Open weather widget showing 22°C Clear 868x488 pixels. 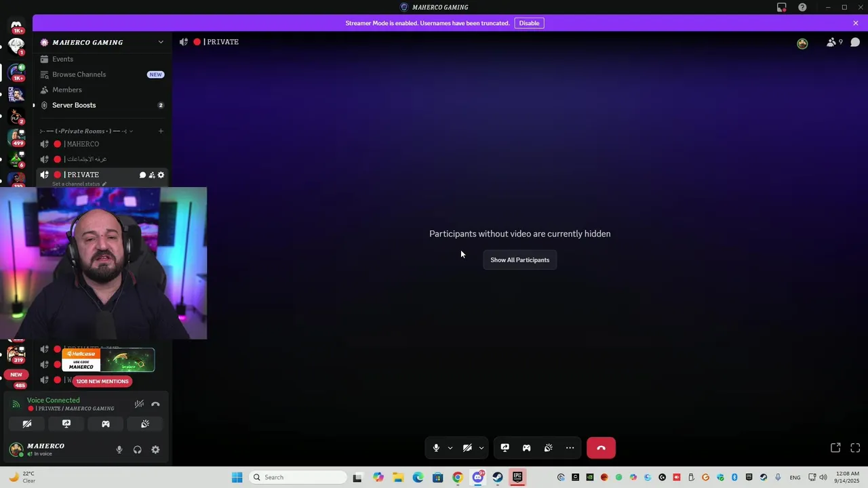point(21,477)
